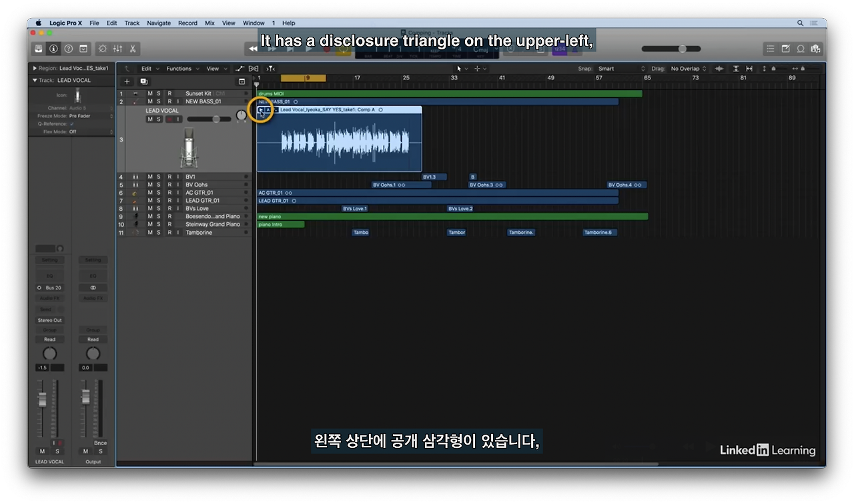Viewport: 854px width, 504px height.
Task: Click the large microphone icon on LEAD VOCAL track
Action: click(x=189, y=148)
